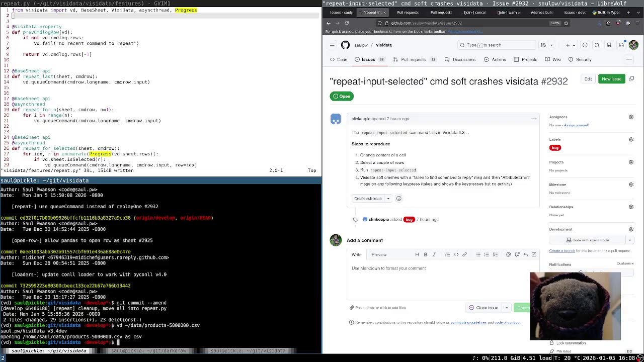Add an unordered list in the comment
644x362 pixels.
478,254
